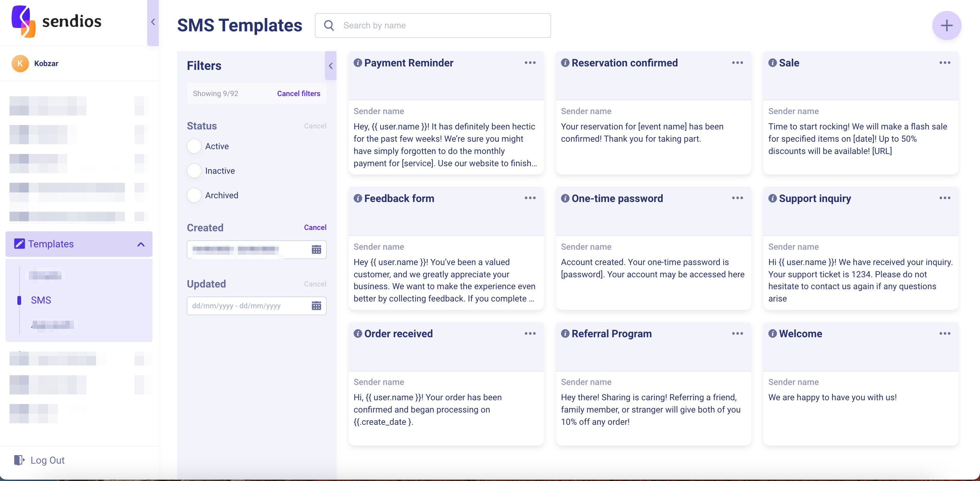Select the Archived status radio button

coord(194,195)
